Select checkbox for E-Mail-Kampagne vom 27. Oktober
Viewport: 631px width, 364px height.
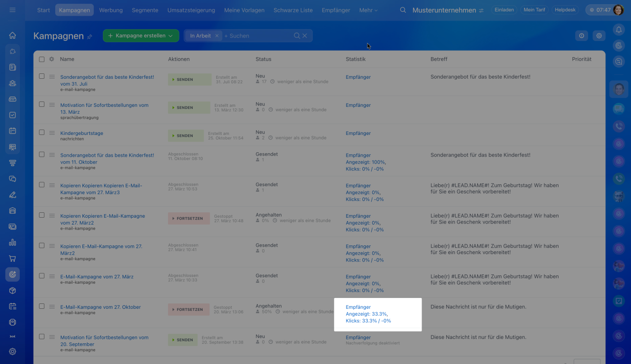42,306
